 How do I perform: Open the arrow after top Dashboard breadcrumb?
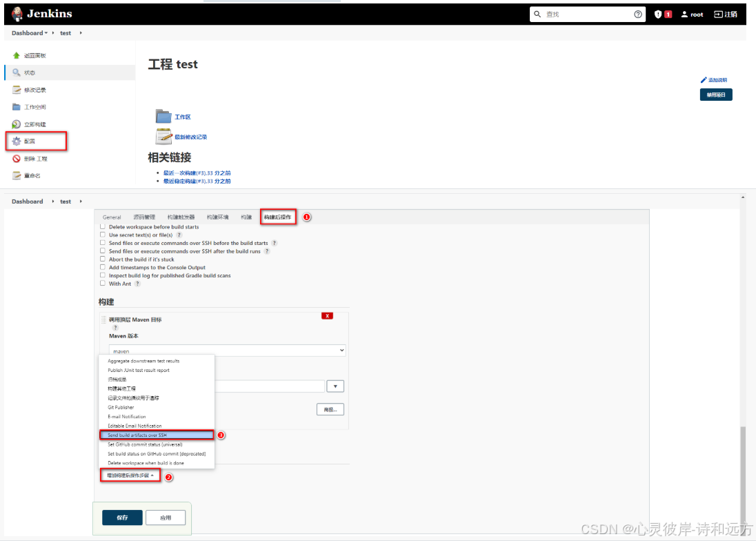[x=53, y=33]
